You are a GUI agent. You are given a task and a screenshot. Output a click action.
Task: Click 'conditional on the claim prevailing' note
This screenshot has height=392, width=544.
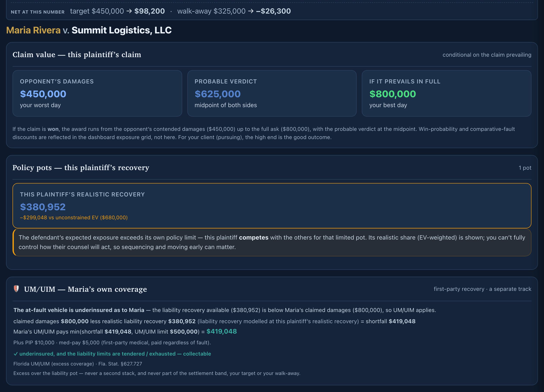[487, 55]
